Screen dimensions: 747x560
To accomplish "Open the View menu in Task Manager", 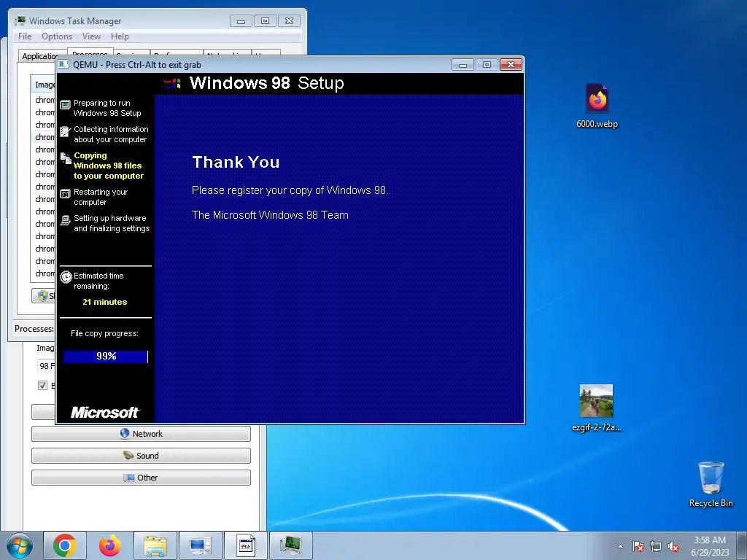I will click(x=91, y=36).
